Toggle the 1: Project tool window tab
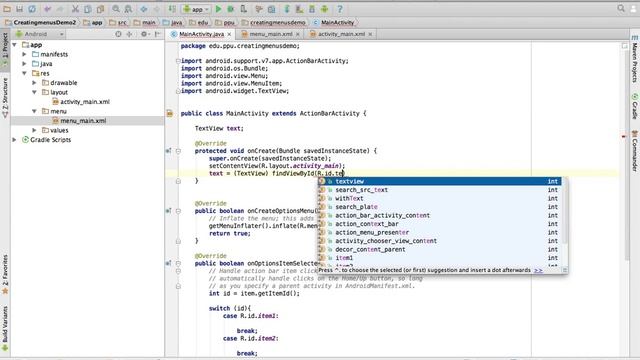The image size is (640, 360). pos(5,49)
